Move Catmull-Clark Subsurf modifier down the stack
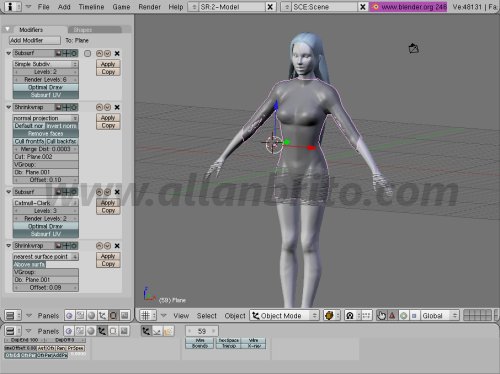Image resolution: width=500 pixels, height=374 pixels. tap(107, 192)
